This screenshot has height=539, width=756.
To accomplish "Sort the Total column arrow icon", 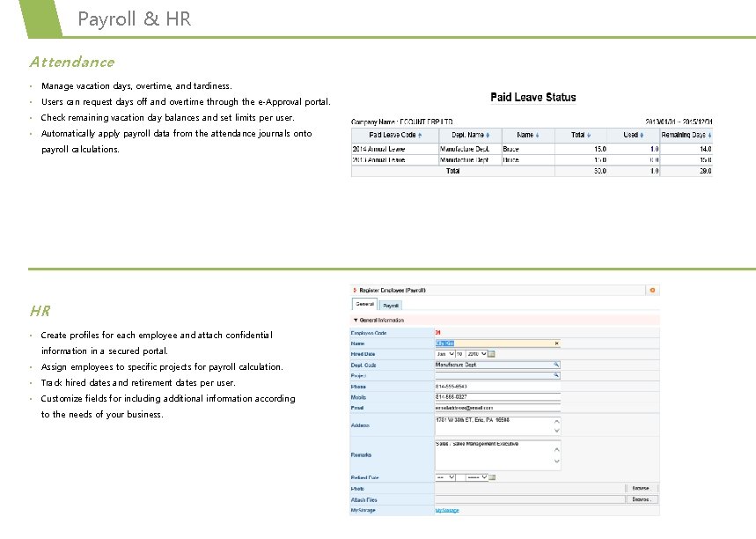I will pos(589,136).
